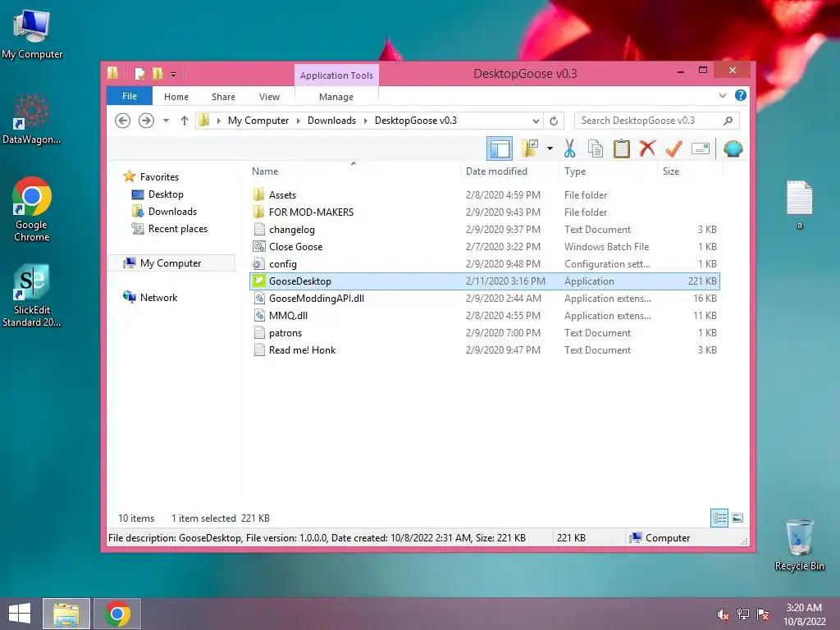This screenshot has width=840, height=630.
Task: Select the MMQ.dll file
Action: coord(484,316)
